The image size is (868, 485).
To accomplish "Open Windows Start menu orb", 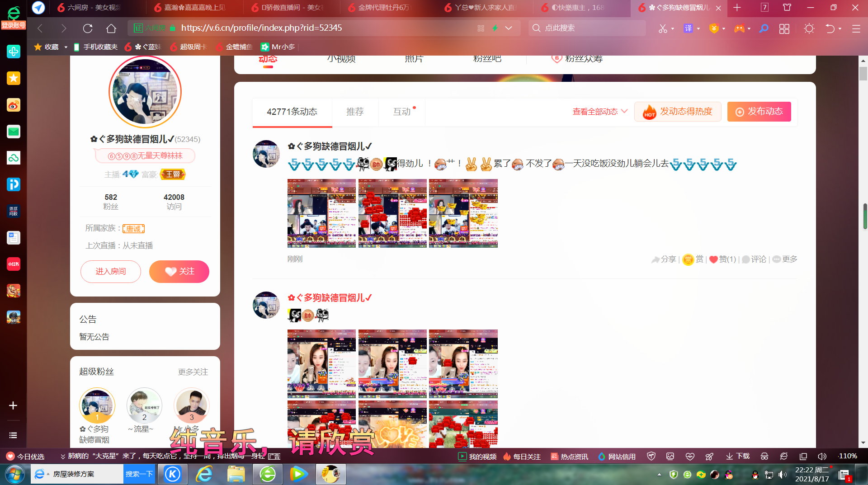I will [x=14, y=475].
